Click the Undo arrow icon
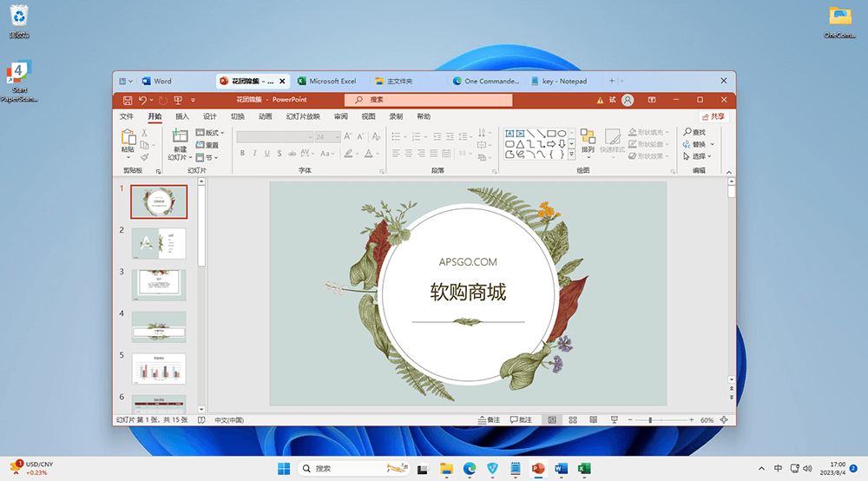868x481 pixels. (x=142, y=100)
